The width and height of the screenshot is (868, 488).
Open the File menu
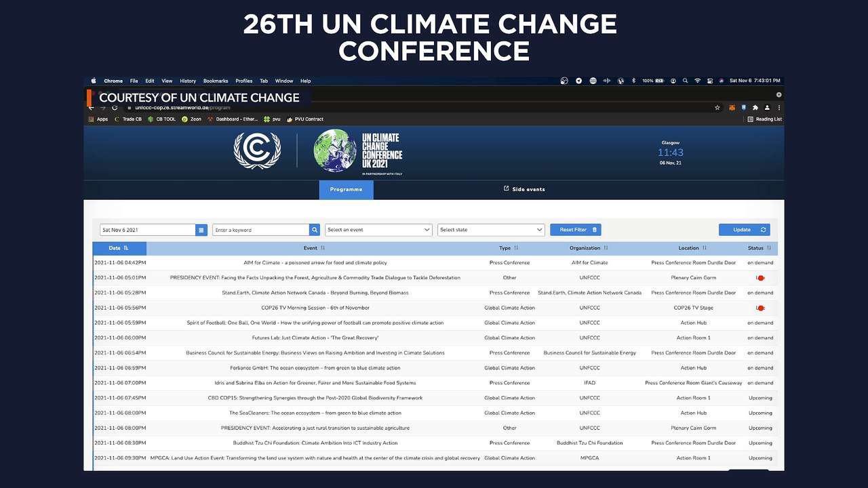tap(134, 81)
